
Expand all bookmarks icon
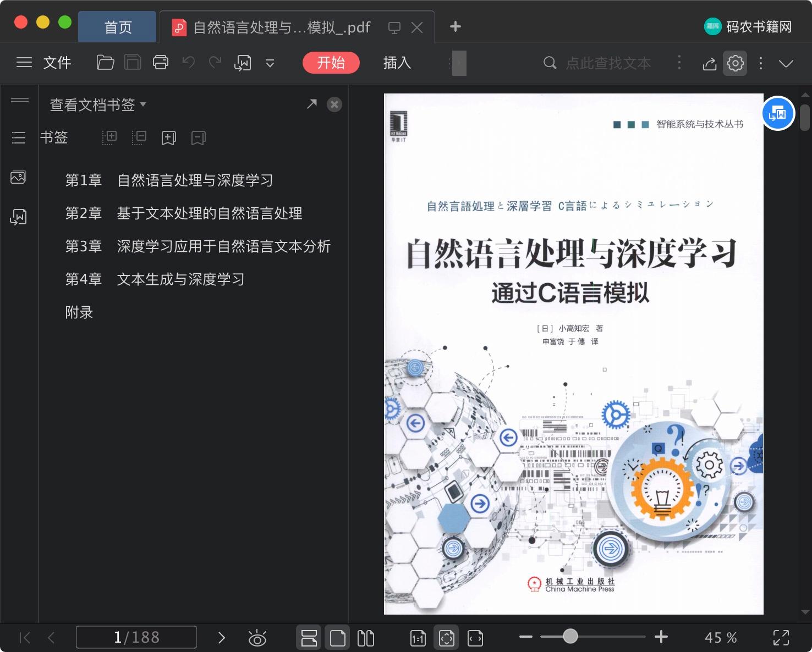pyautogui.click(x=109, y=138)
